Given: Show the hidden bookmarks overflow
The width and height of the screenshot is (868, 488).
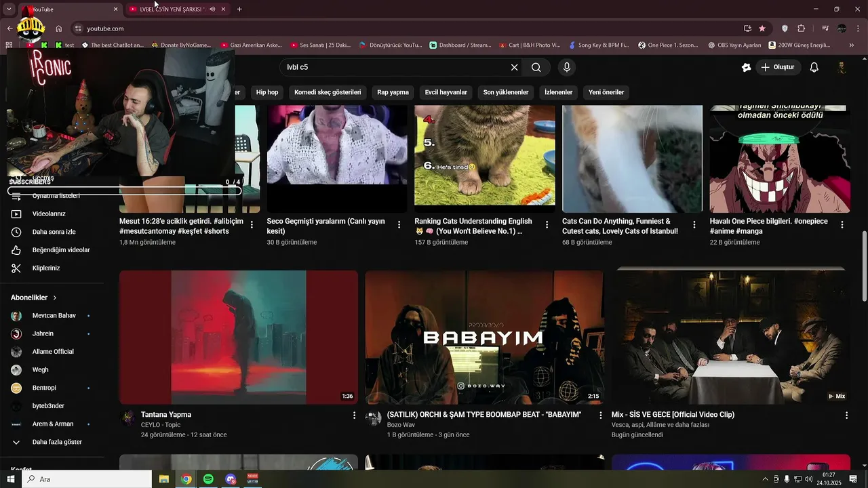Looking at the screenshot, I should (852, 45).
